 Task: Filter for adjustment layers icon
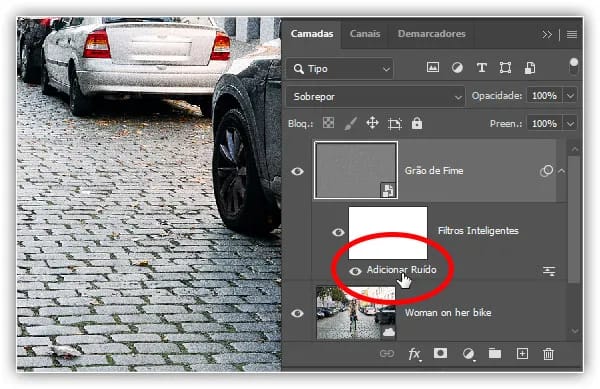[457, 68]
